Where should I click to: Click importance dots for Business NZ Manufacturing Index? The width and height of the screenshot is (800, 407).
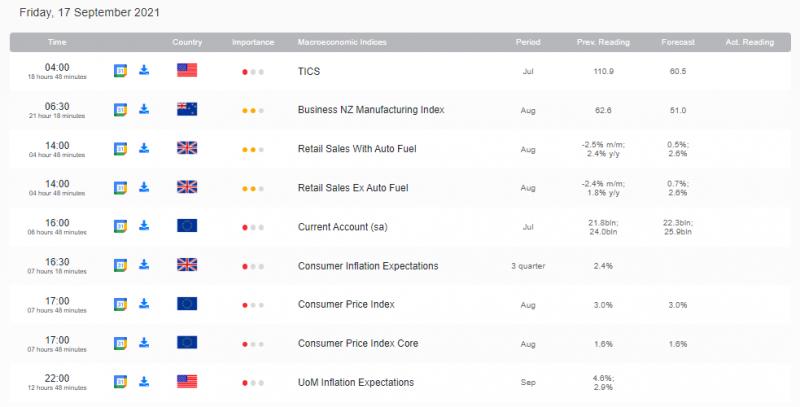(x=253, y=111)
